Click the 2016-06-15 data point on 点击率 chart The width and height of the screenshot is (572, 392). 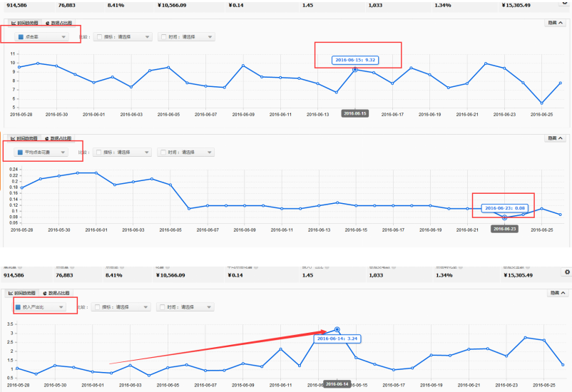tap(354, 70)
